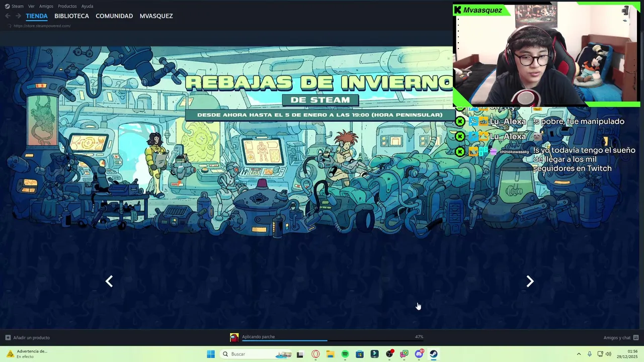Open the Steam menu
Image resolution: width=644 pixels, height=362 pixels.
click(x=18, y=6)
